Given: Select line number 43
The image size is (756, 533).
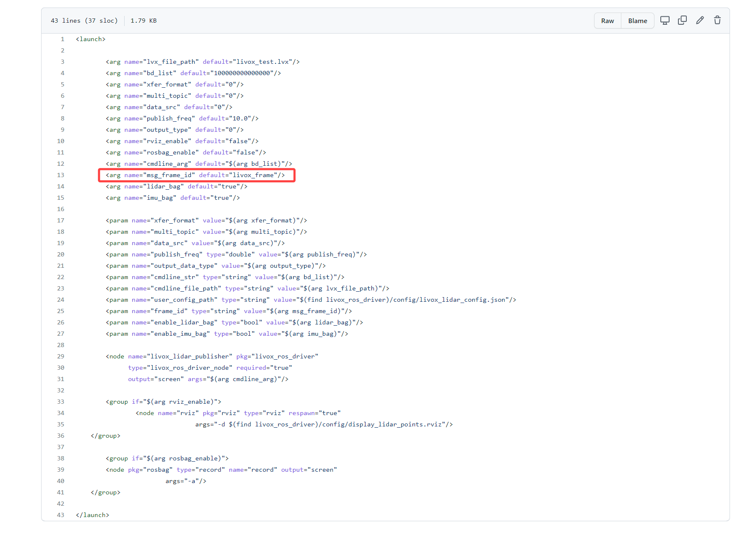Looking at the screenshot, I should 60,515.
